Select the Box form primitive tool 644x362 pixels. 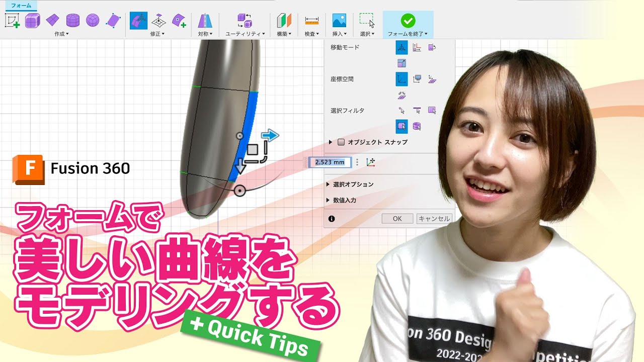click(x=33, y=21)
